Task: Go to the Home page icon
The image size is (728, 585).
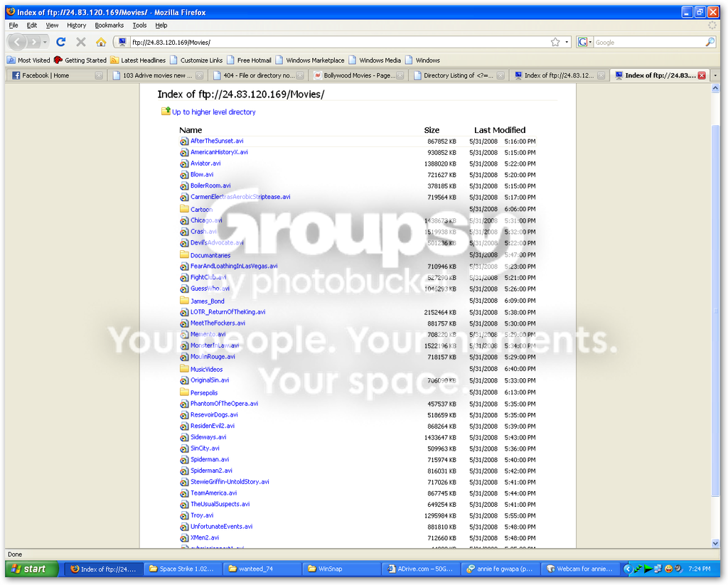Action: coord(101,42)
